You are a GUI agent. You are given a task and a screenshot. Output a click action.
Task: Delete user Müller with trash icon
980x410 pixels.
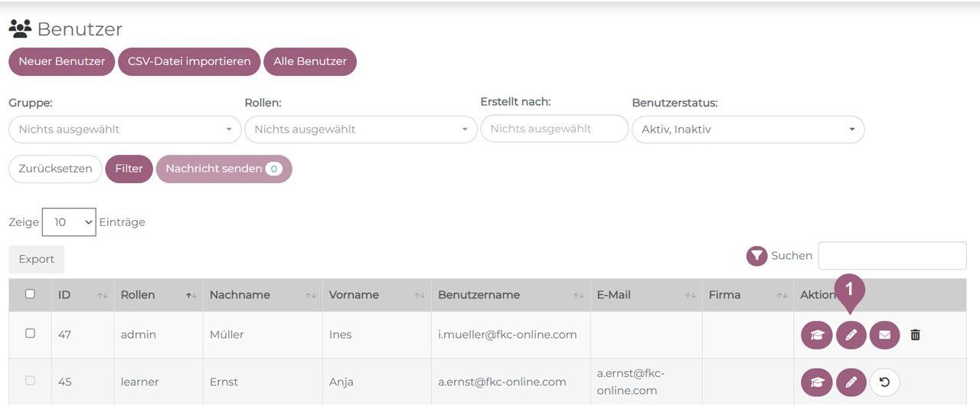tap(915, 335)
